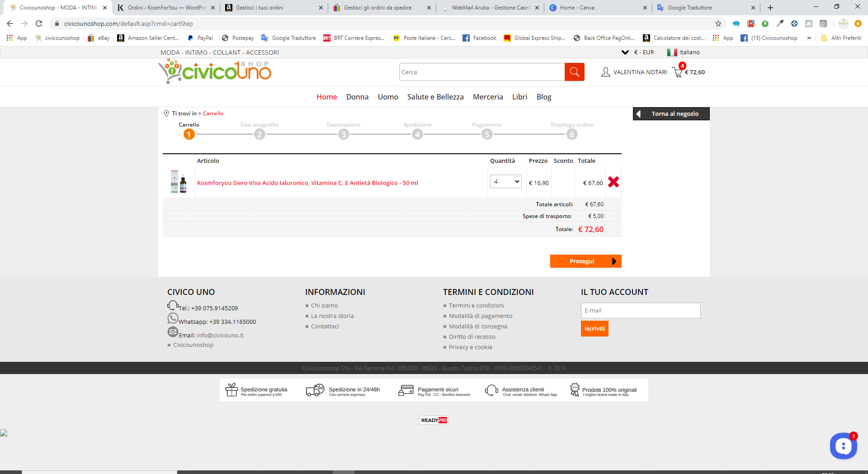Open the Libri menu
Image resolution: width=868 pixels, height=474 pixels.
coord(519,97)
